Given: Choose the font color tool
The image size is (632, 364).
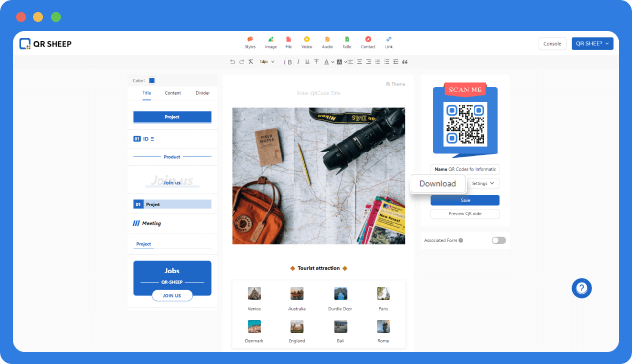Looking at the screenshot, I should tap(326, 62).
